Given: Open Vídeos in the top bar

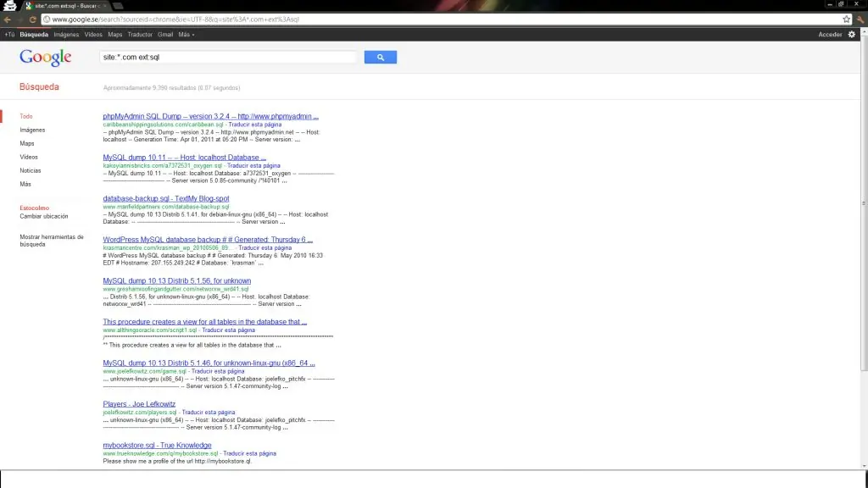Looking at the screenshot, I should click(x=93, y=34).
